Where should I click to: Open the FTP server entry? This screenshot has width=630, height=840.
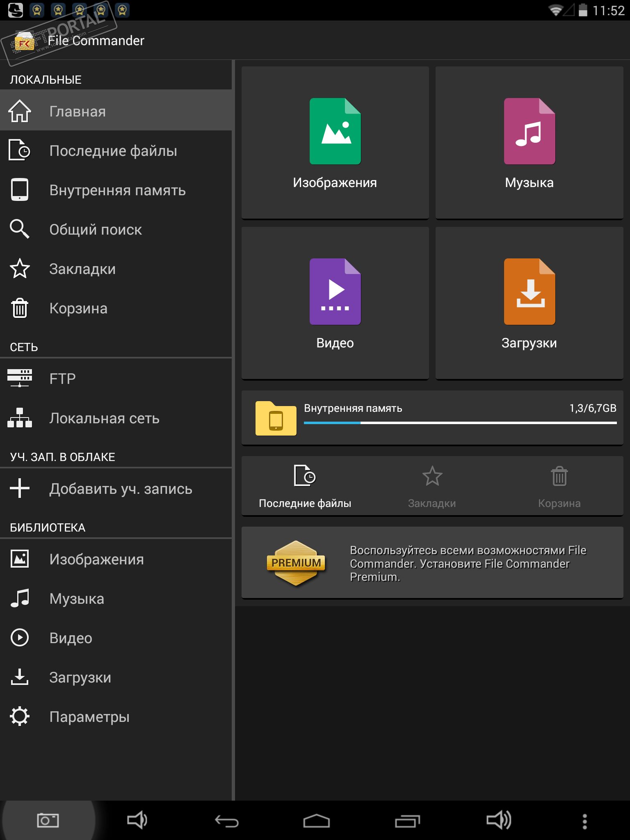pos(116,379)
